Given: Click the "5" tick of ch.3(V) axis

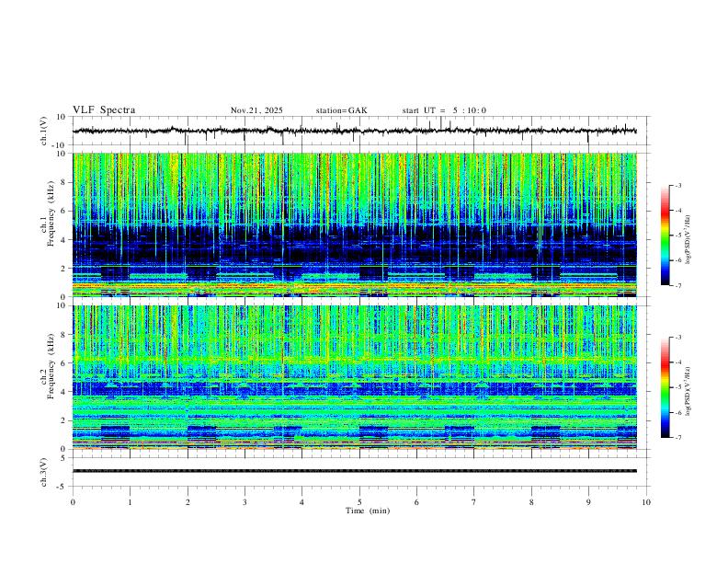Looking at the screenshot, I should pyautogui.click(x=63, y=458).
